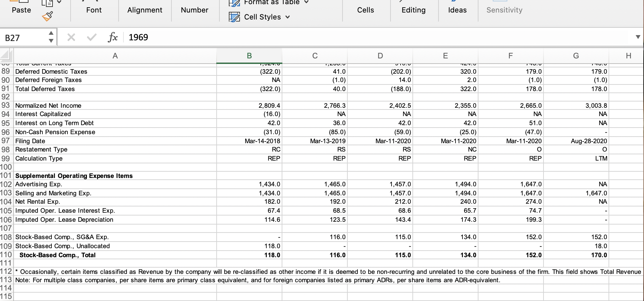Click the Restatement Type label
The height and width of the screenshot is (301, 644).
tap(41, 149)
